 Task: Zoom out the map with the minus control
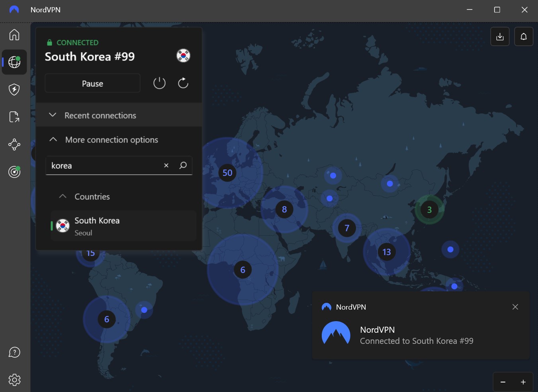[x=503, y=382]
